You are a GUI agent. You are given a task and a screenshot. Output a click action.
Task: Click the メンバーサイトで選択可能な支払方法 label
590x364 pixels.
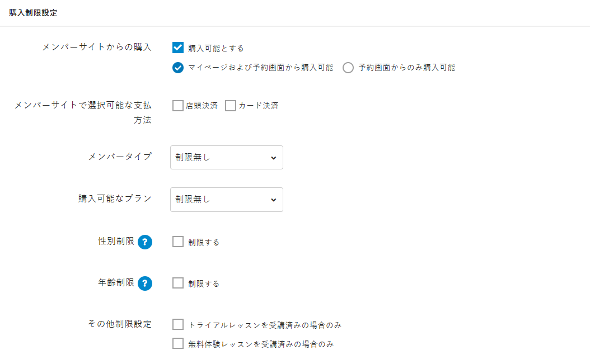[x=84, y=106]
